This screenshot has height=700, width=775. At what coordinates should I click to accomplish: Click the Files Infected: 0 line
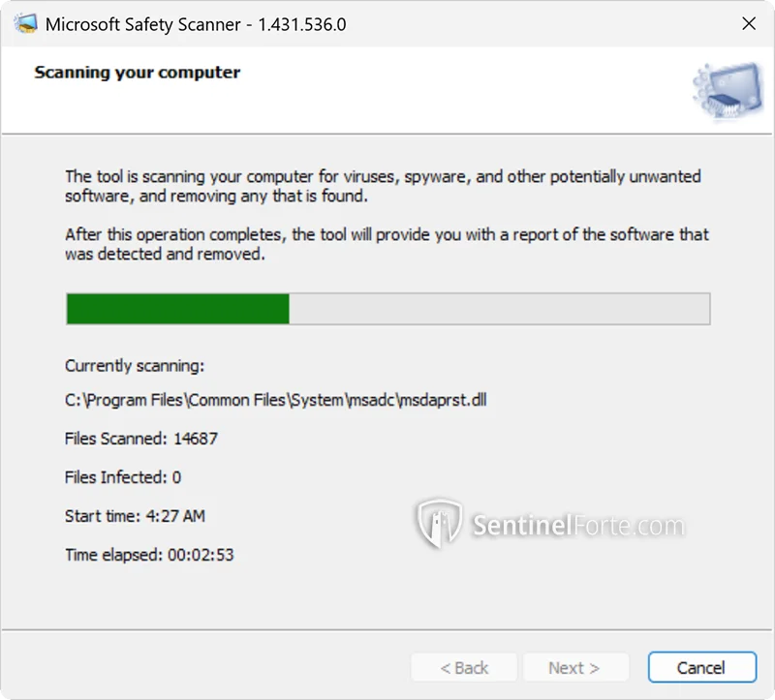click(123, 477)
